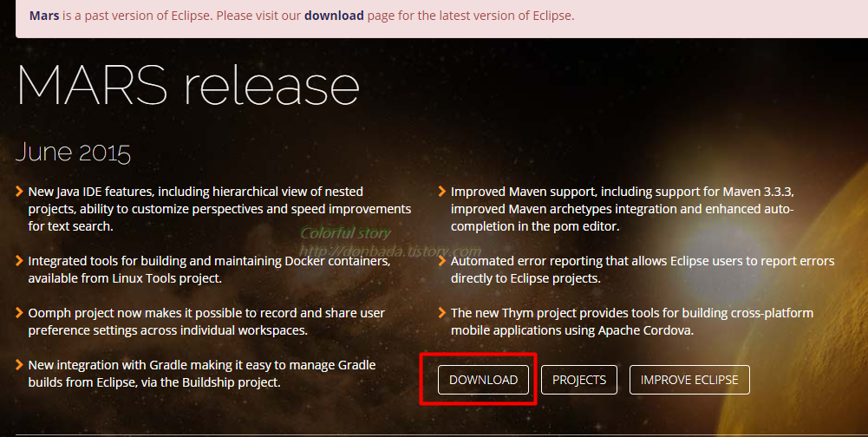Click the Docker containers tools paragraph
This screenshot has width=868, height=437.
click(210, 270)
